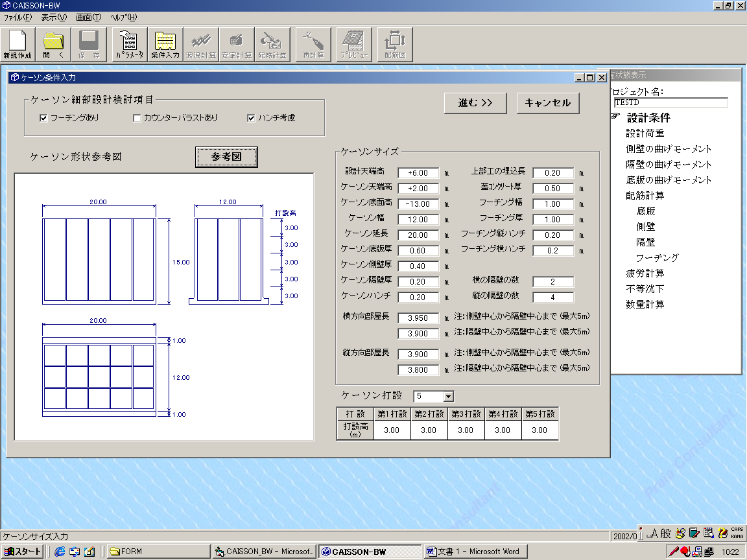This screenshot has width=747, height=560.
Task: Click the 設計天端高 input field
Action: pyautogui.click(x=418, y=173)
